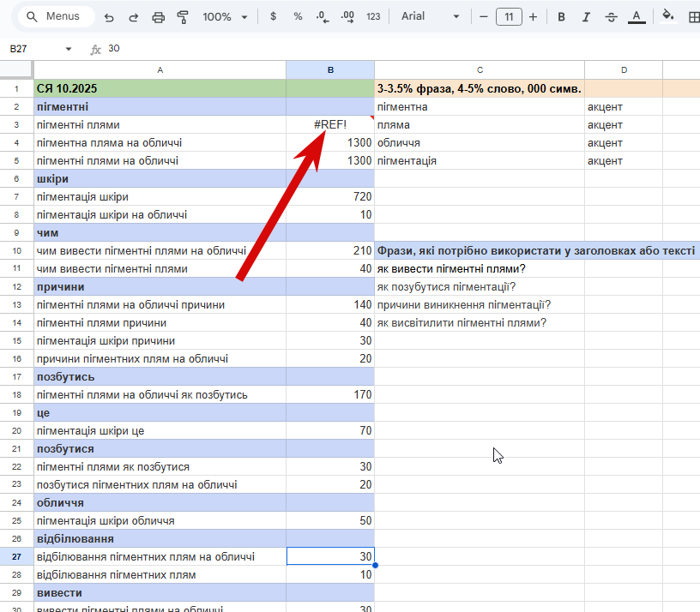
Task: Apply percent format to cell
Action: point(298,17)
